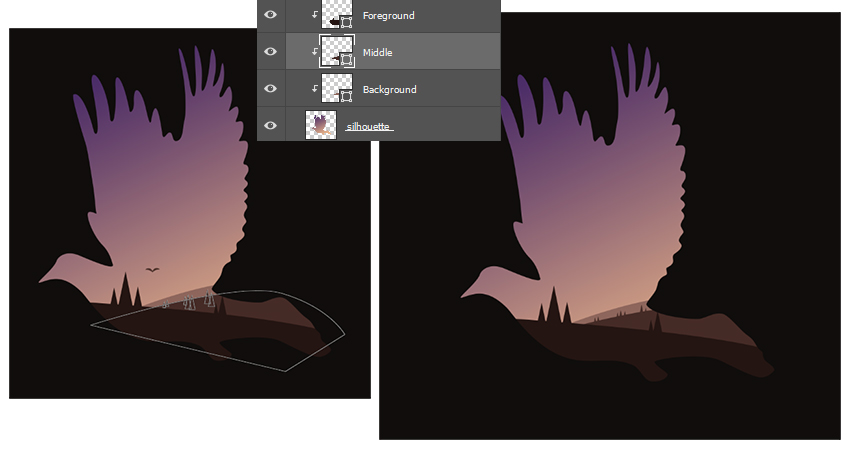
Task: Select the layer named Foreground
Action: [389, 16]
